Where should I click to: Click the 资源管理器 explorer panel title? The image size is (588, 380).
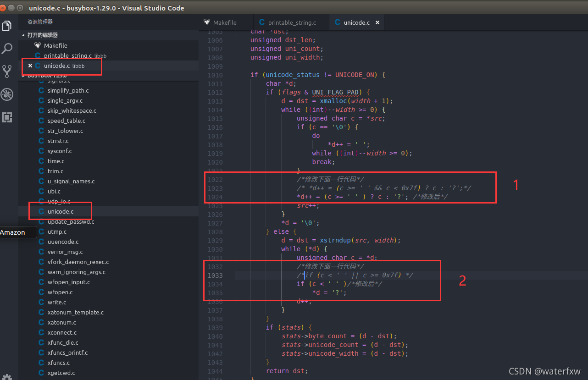tap(40, 22)
